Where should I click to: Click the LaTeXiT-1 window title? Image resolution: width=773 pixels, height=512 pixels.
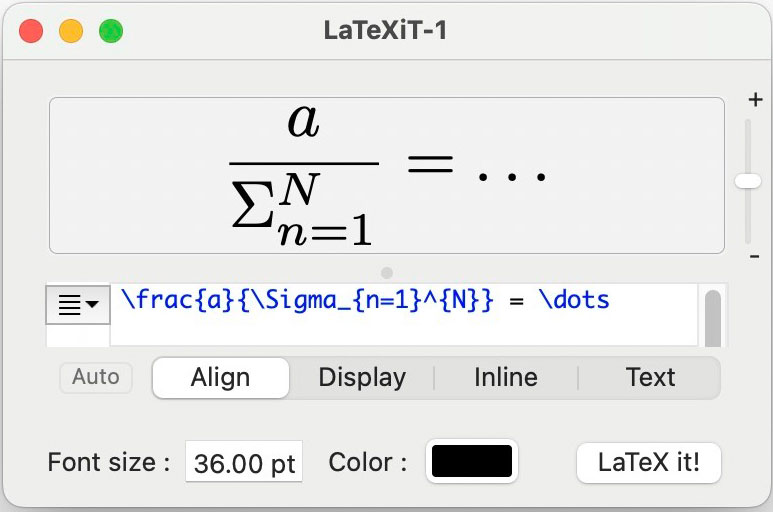point(386,30)
